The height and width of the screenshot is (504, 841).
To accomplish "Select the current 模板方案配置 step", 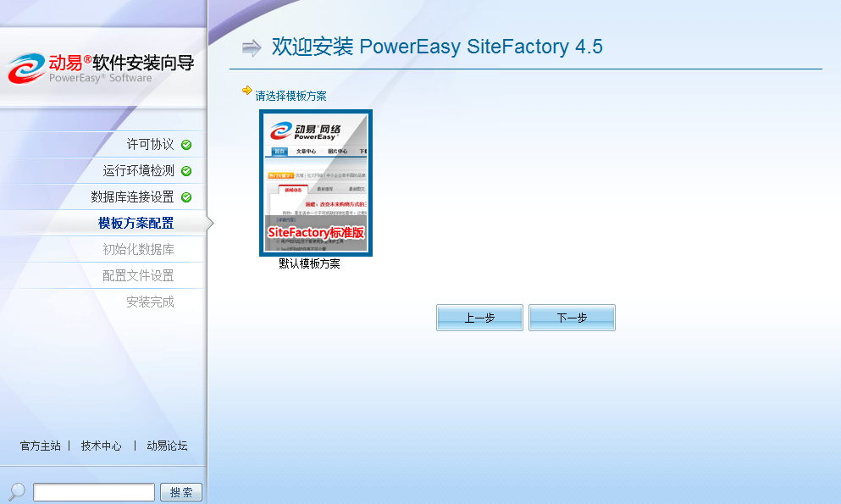I will 136,224.
